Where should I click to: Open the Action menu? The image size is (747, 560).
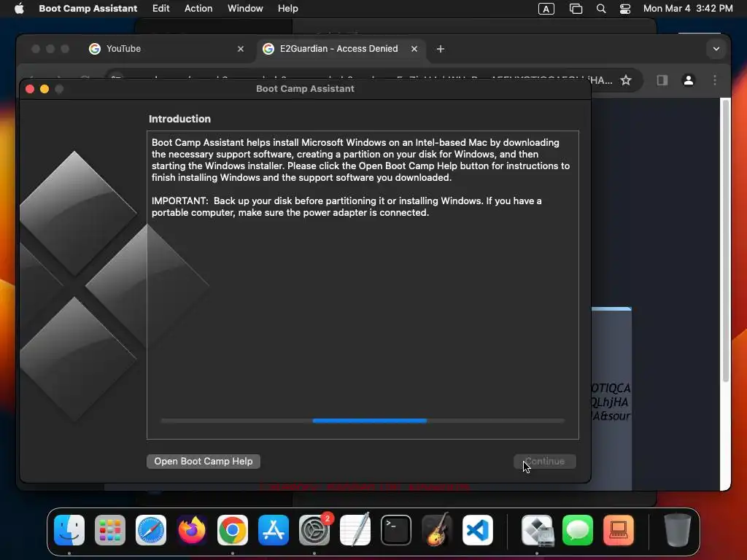coord(198,8)
